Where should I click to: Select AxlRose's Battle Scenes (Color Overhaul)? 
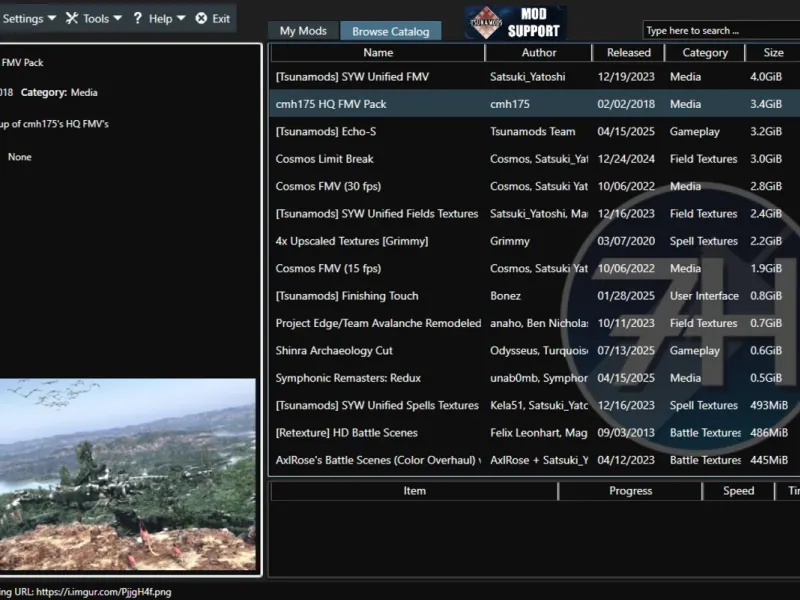(x=534, y=460)
